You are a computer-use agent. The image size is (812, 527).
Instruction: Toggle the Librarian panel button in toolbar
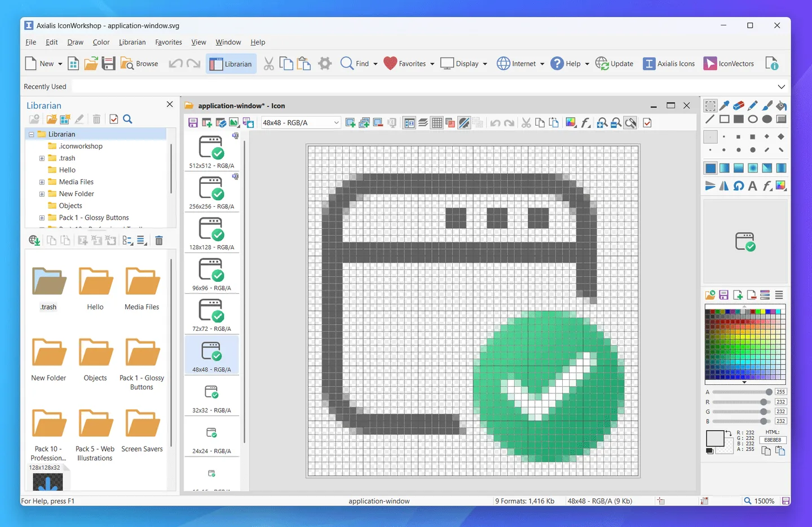point(231,64)
